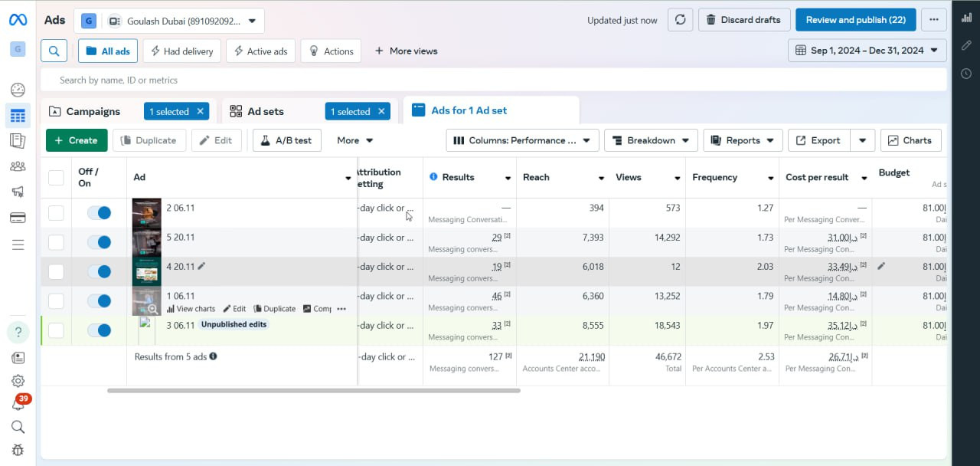Open the three-dot more options button
This screenshot has height=466, width=980.
pyautogui.click(x=933, y=20)
